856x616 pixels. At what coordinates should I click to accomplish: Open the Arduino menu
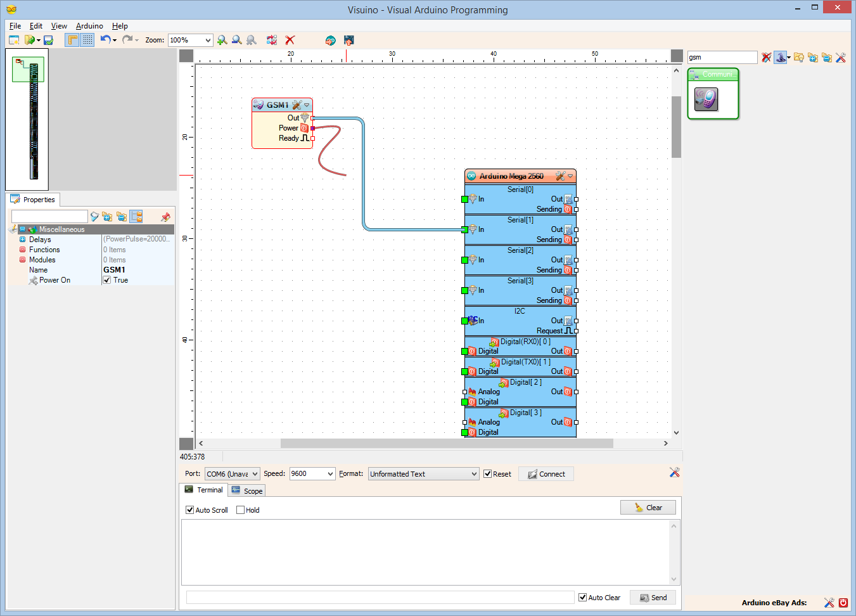(x=89, y=26)
